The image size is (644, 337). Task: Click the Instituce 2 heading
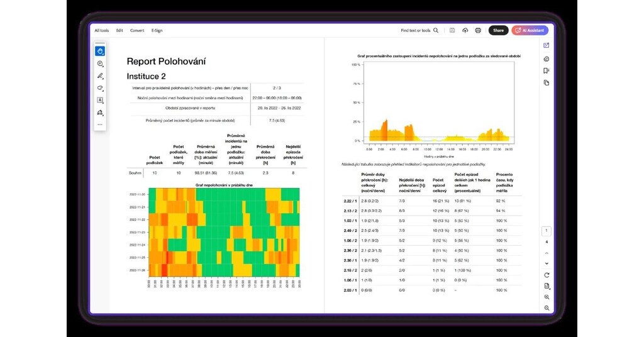click(146, 76)
